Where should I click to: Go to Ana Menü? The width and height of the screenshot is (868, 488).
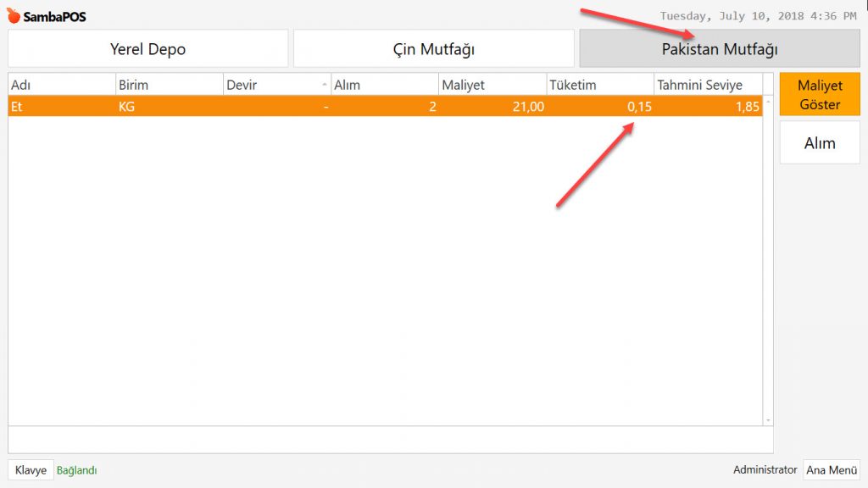click(831, 470)
